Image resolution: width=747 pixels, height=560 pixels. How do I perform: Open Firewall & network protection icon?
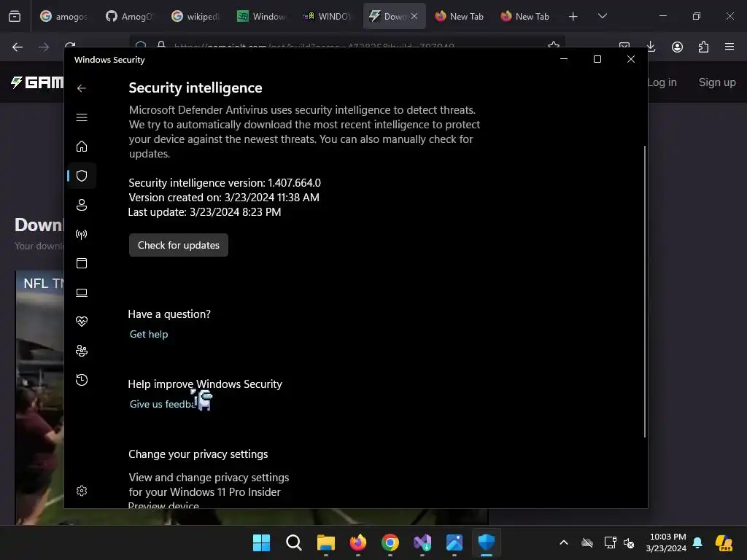pos(82,234)
